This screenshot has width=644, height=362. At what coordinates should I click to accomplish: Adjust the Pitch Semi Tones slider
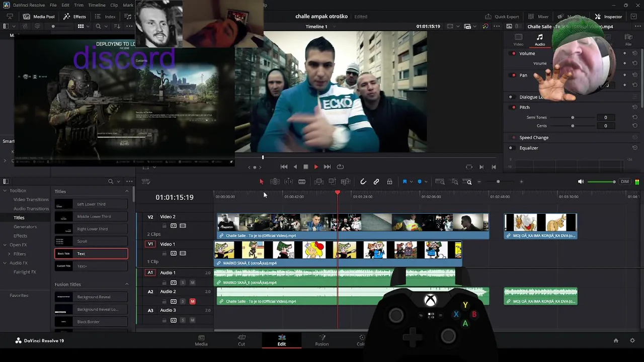pyautogui.click(x=573, y=118)
